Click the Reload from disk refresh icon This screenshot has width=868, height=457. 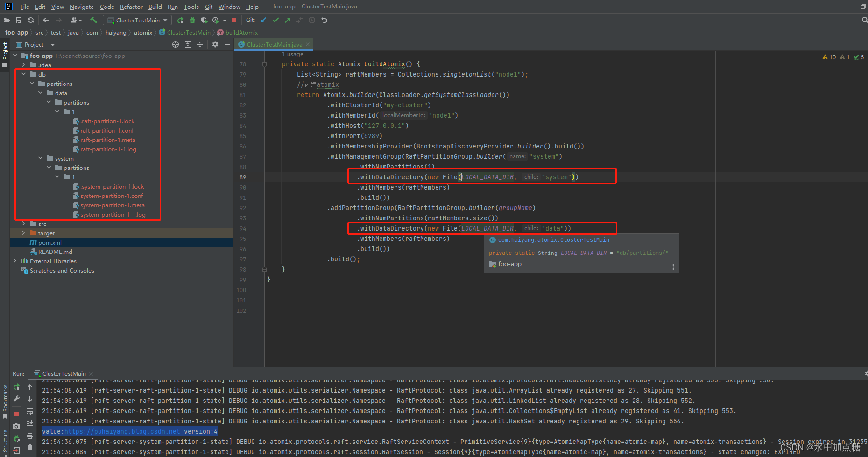[31, 20]
